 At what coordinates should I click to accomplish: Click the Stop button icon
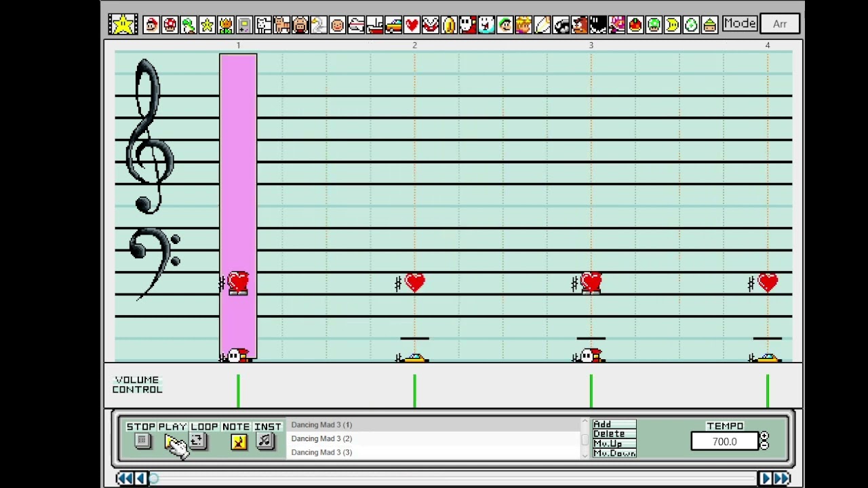pos(142,441)
